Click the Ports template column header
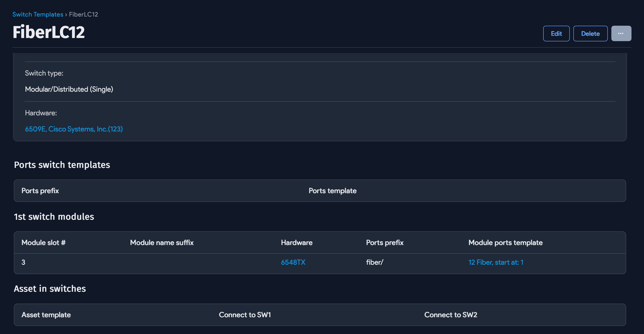This screenshot has width=644, height=334. point(332,191)
